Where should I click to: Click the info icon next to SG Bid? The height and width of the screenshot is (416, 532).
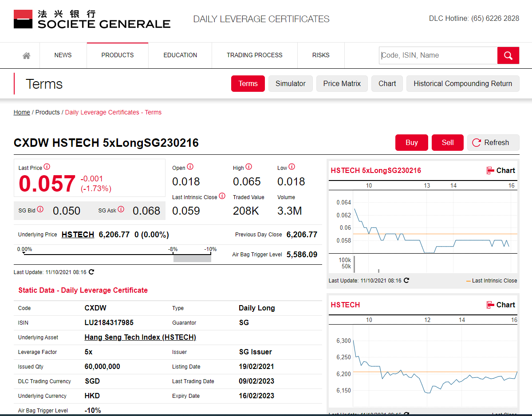coord(40,209)
